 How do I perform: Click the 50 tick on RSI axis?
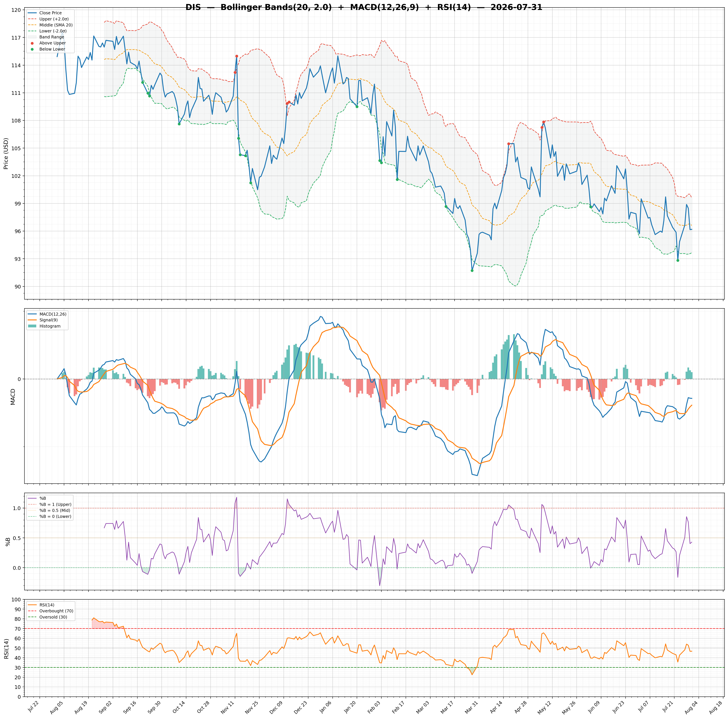(17, 648)
